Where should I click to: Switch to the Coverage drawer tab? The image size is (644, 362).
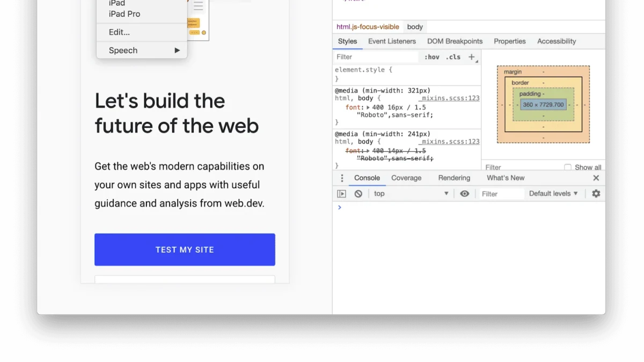[x=406, y=178]
